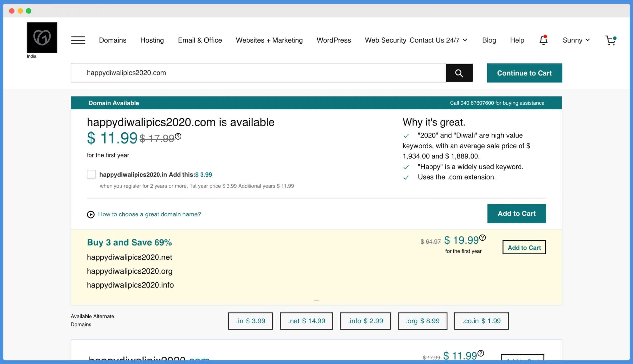Open How to choose a great domain name link

tap(149, 214)
